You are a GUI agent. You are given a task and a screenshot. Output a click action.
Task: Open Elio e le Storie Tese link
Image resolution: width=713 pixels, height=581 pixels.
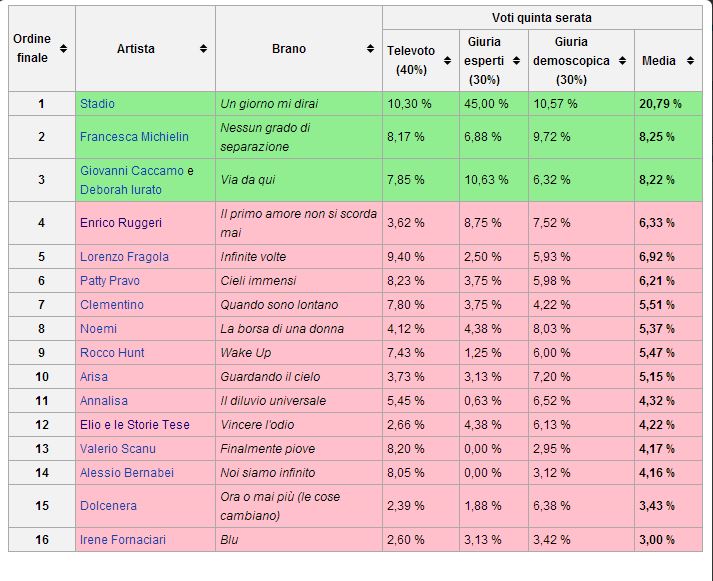click(x=135, y=425)
